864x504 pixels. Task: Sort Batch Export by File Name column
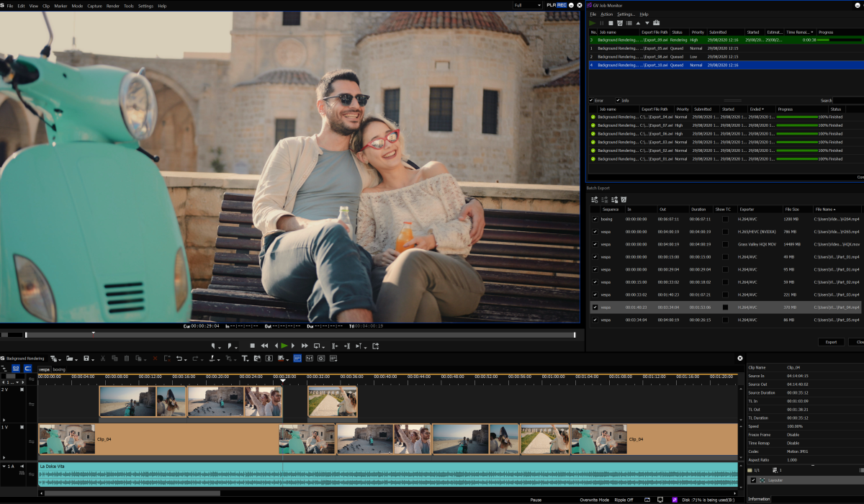pyautogui.click(x=825, y=209)
